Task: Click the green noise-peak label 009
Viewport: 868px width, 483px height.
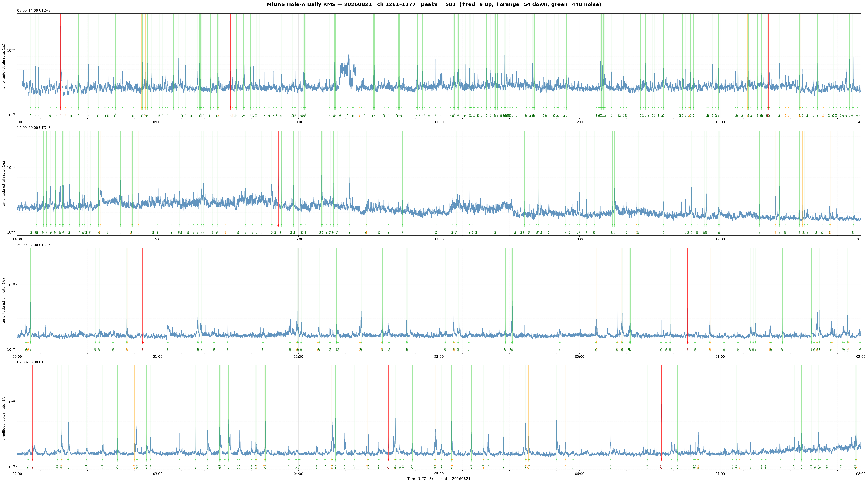Action: click(x=89, y=115)
